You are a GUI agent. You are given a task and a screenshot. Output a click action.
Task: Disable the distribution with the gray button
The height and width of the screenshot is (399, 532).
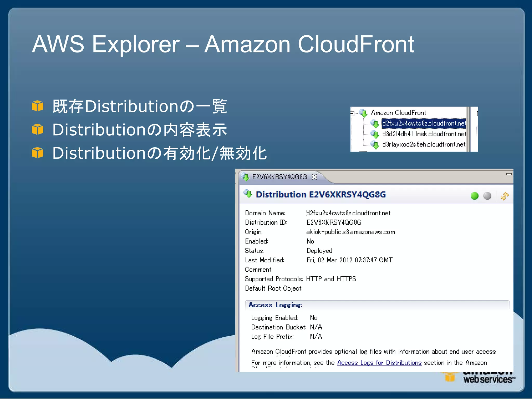(x=487, y=196)
